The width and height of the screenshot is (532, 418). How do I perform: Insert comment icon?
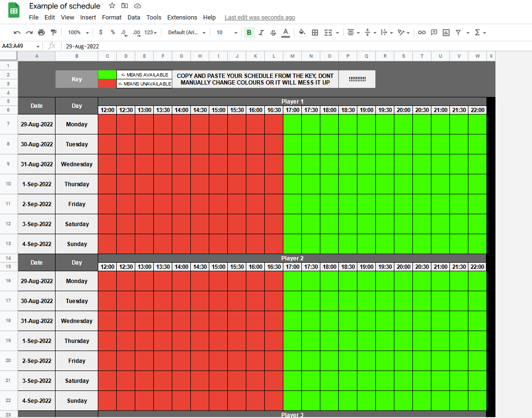pos(434,33)
